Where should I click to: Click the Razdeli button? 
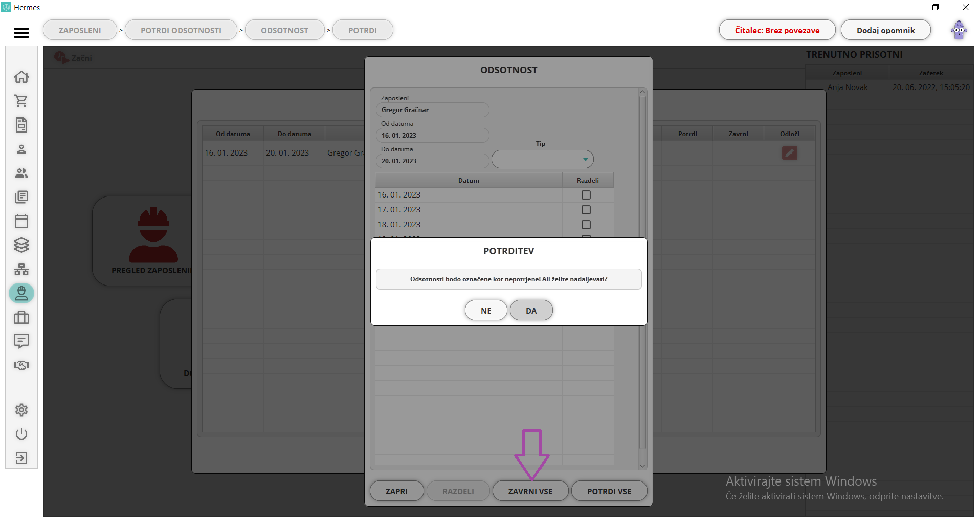click(x=458, y=491)
